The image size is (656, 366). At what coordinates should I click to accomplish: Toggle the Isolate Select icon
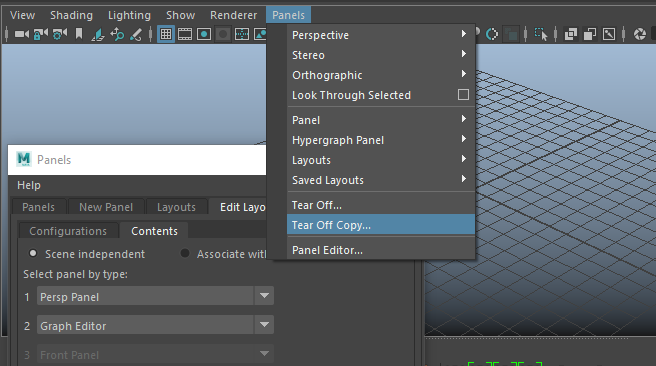(541, 34)
